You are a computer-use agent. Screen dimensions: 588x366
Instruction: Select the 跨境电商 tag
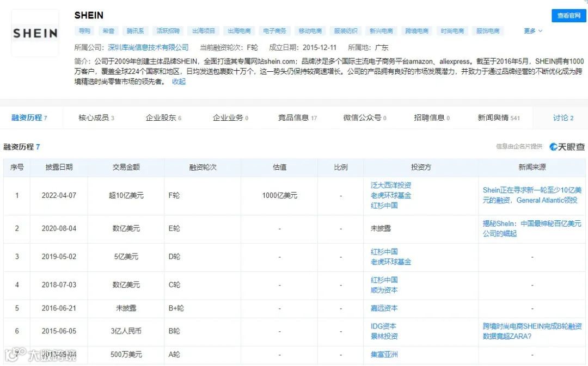(x=416, y=30)
